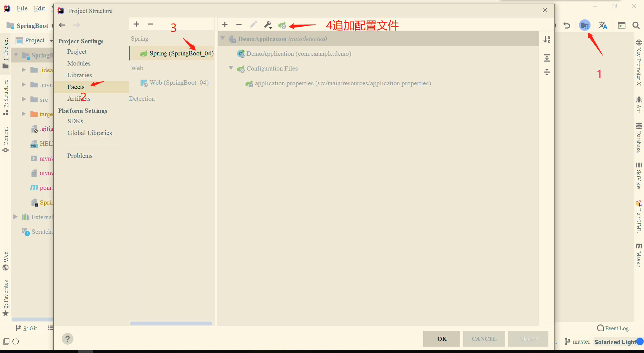Viewport: 644px width, 353px height.
Task: Expand the target folder in project tree
Action: point(24,114)
